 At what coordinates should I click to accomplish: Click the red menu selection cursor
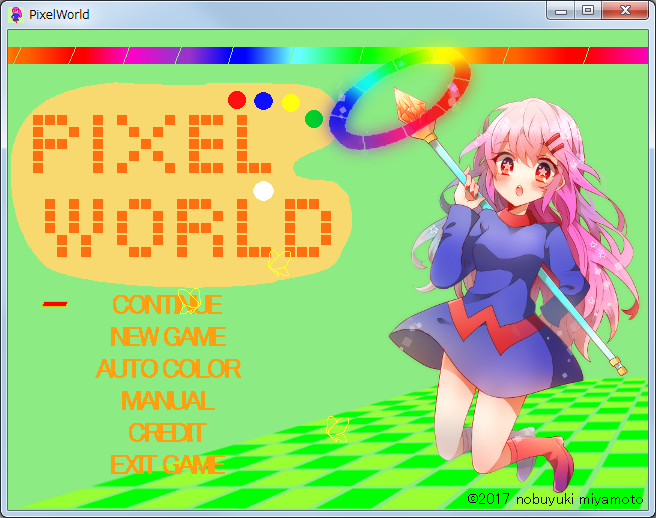(54, 304)
